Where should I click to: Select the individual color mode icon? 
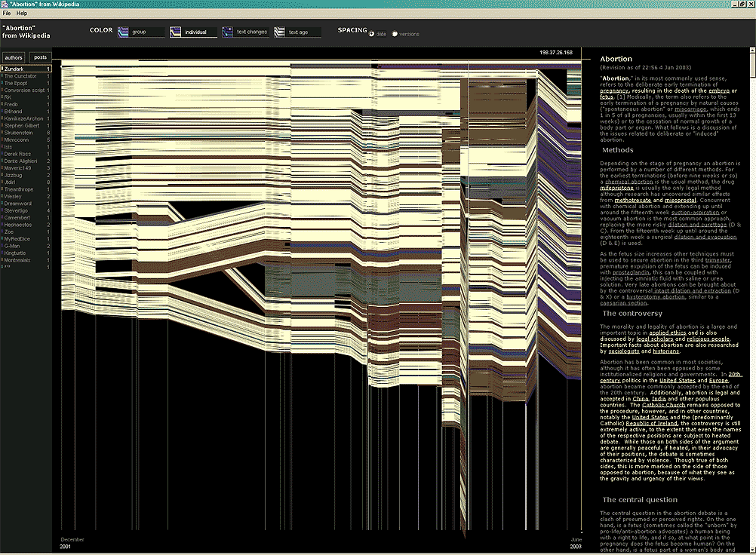click(175, 32)
